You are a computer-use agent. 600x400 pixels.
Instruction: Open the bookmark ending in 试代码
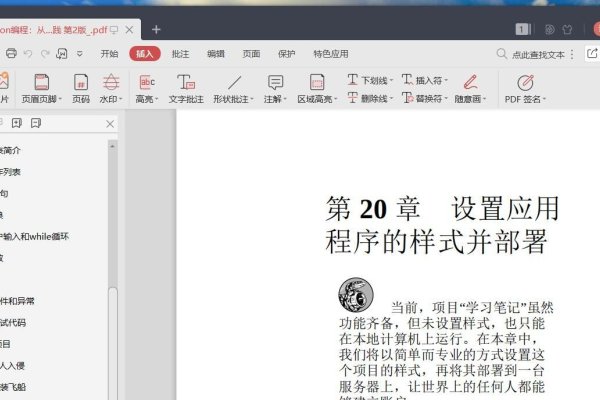click(13, 323)
